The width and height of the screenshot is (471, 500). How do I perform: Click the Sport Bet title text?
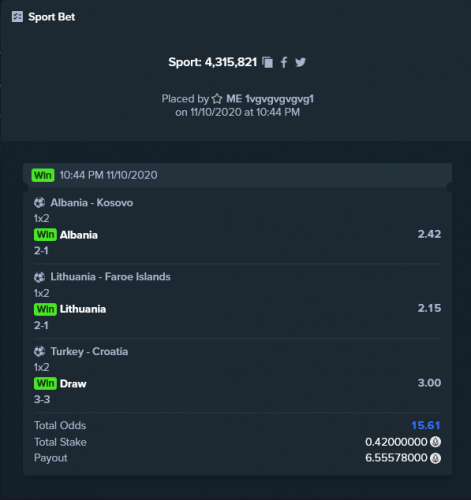pyautogui.click(x=52, y=17)
